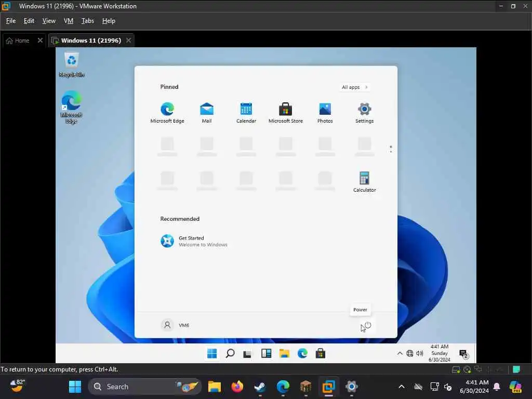Screen dimensions: 532x399
Task: Open Get Started recommended item
Action: 194,241
